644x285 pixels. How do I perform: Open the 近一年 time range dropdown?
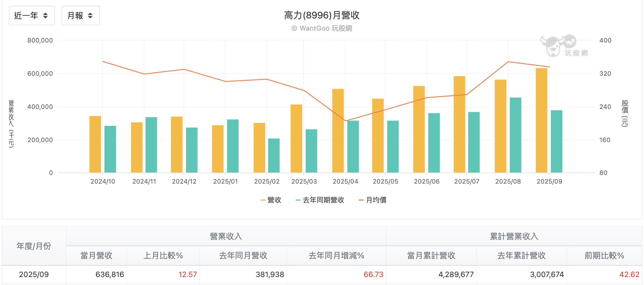32,16
